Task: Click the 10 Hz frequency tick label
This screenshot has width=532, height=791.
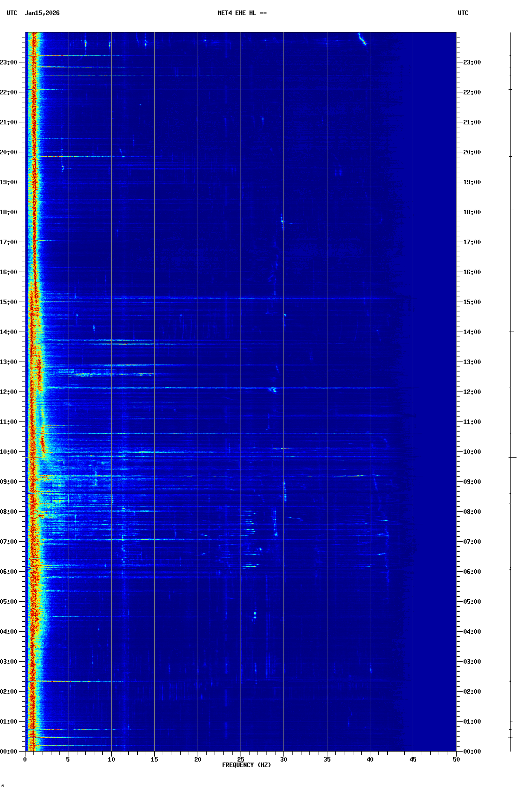Action: click(111, 760)
